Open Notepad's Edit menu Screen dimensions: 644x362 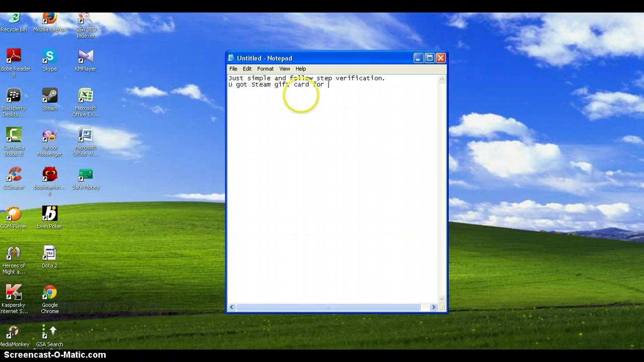(x=247, y=69)
